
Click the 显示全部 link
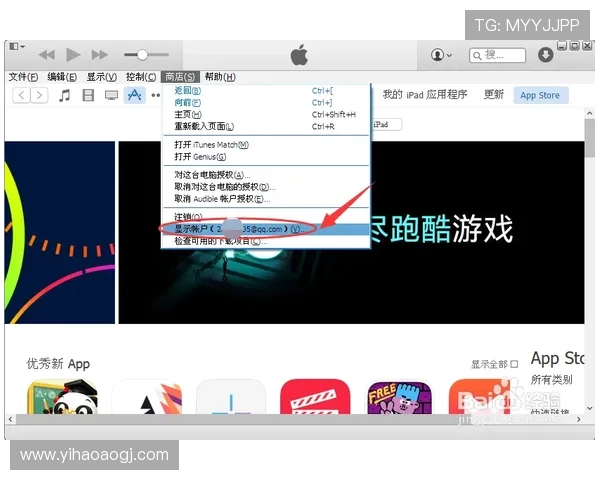tap(494, 364)
